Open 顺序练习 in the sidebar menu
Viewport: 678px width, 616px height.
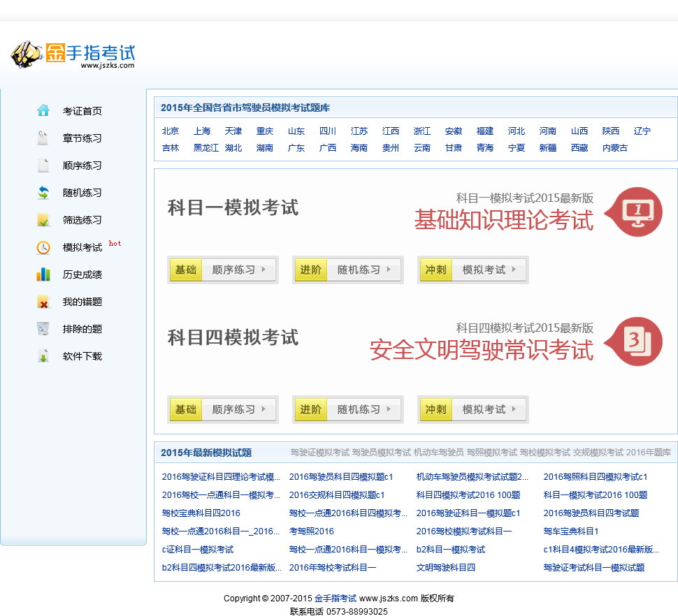(82, 166)
